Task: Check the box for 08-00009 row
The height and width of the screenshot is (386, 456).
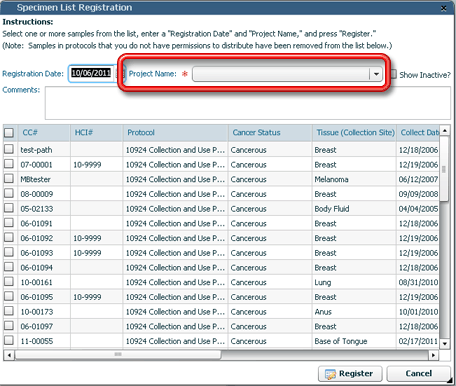Action: click(9, 193)
